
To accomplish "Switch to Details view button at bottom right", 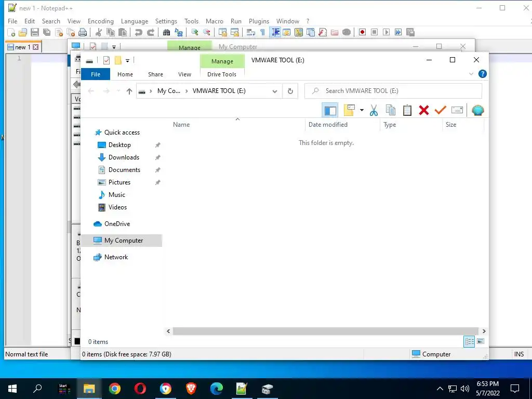I will click(469, 342).
